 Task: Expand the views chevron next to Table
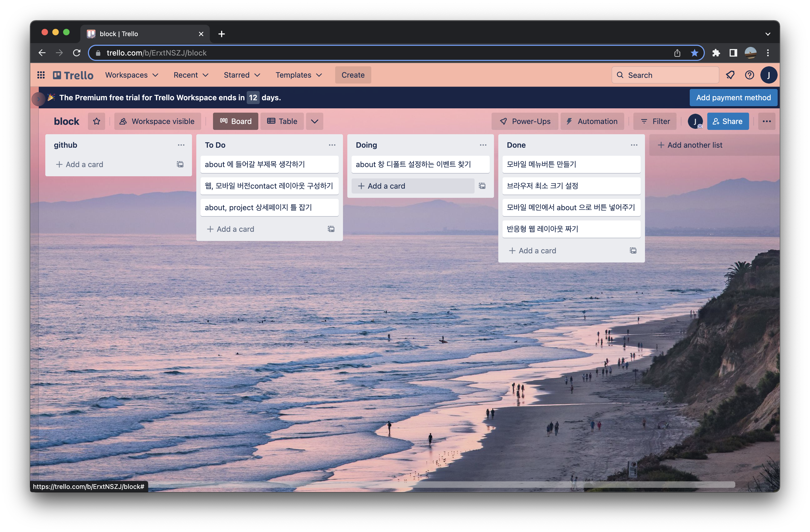tap(314, 122)
